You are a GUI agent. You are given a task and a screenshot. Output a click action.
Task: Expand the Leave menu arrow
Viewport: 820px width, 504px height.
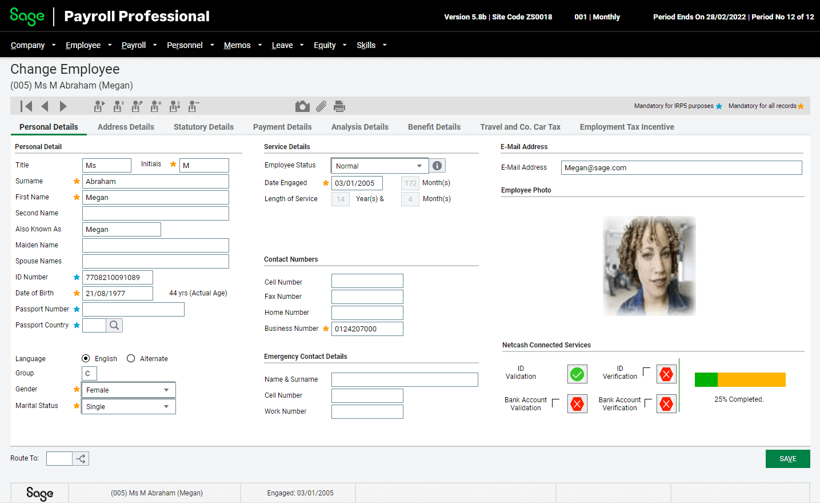click(302, 45)
